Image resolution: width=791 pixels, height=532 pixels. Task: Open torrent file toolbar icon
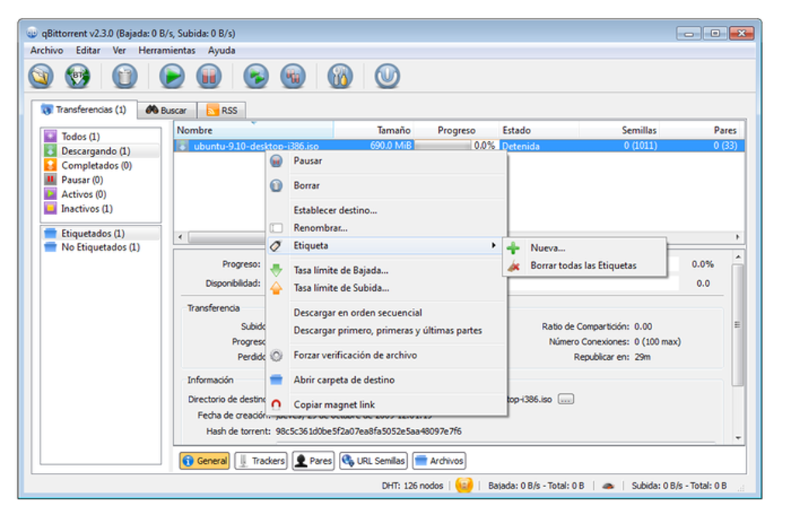(x=41, y=77)
